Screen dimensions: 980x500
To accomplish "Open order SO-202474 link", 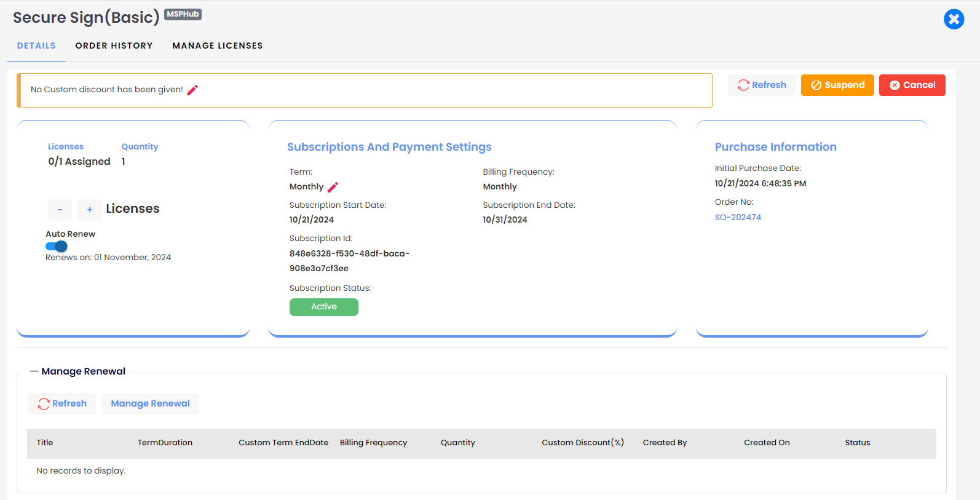I will pos(738,217).
